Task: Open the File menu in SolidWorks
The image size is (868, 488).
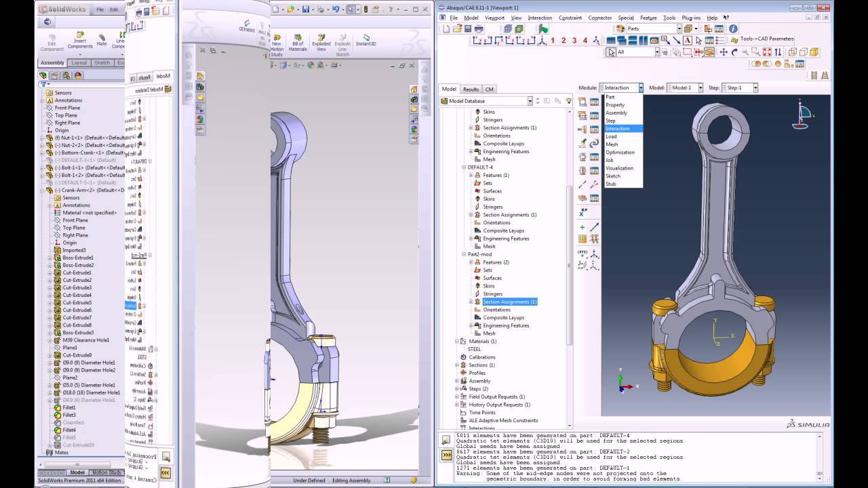Action: [x=100, y=9]
